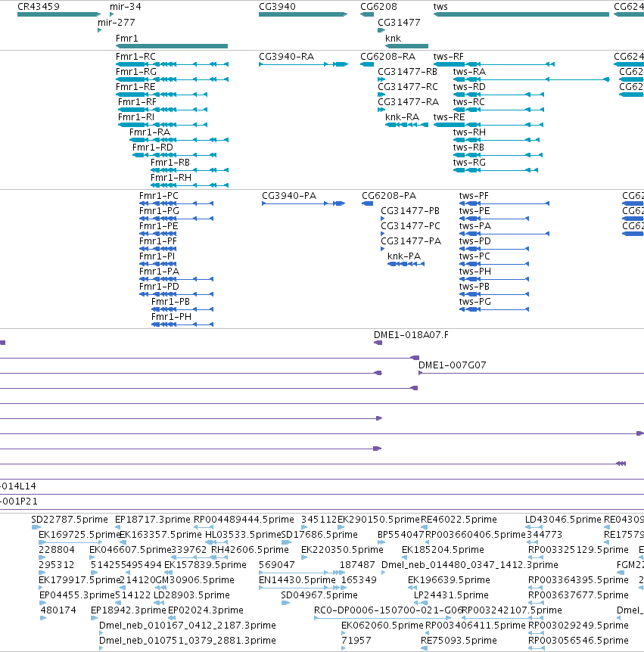Select the Fmr1 gene bar

coord(172,46)
